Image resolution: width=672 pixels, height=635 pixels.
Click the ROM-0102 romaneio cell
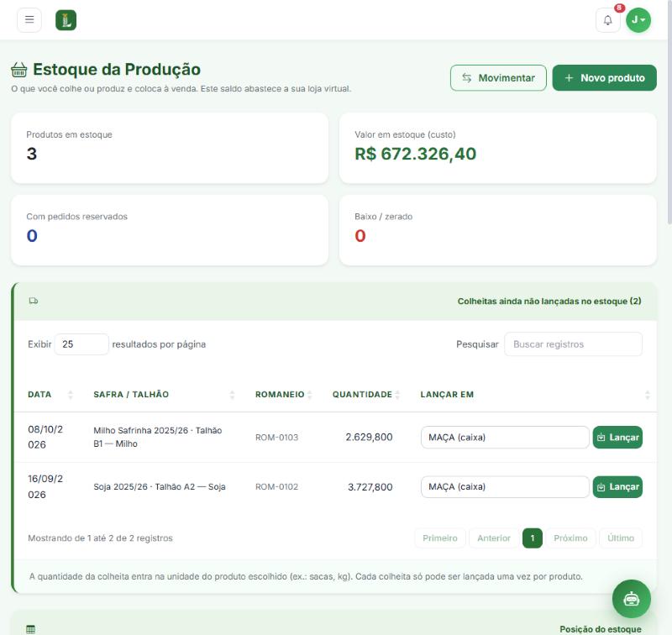point(276,487)
